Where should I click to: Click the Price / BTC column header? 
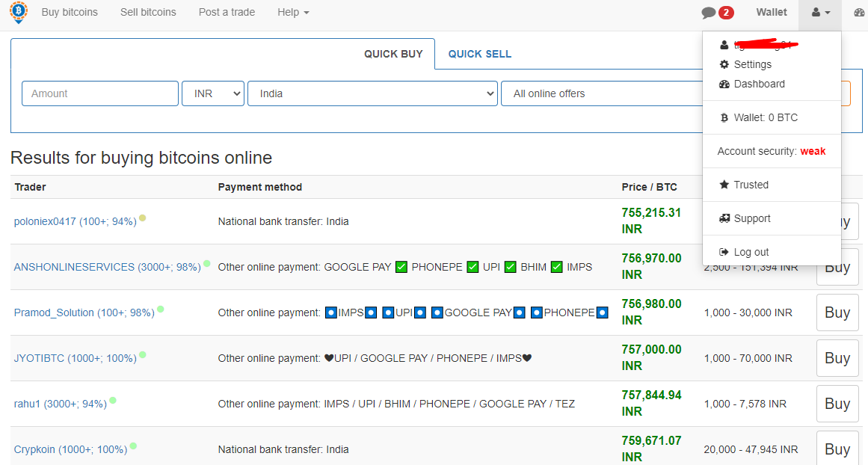tap(650, 187)
